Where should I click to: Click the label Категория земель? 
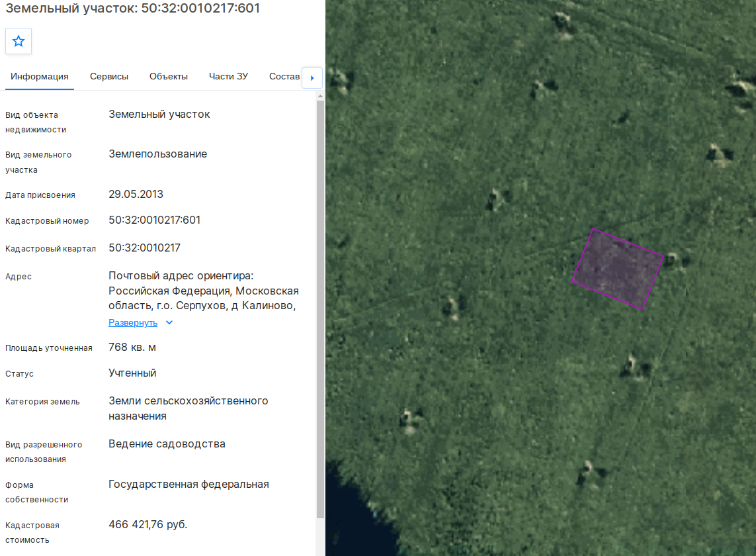(x=42, y=402)
